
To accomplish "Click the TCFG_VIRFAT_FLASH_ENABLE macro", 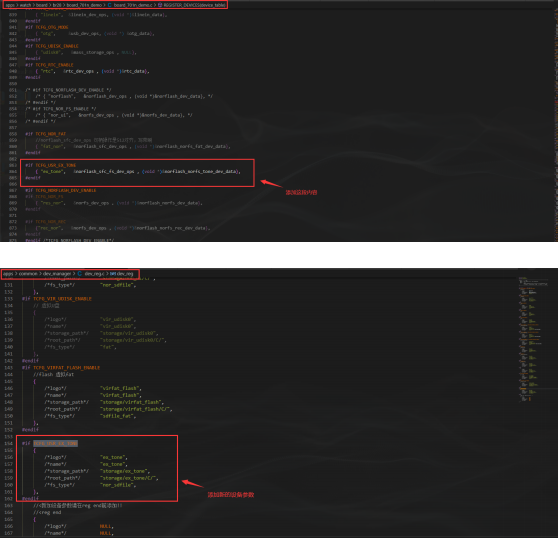I will pos(67,368).
